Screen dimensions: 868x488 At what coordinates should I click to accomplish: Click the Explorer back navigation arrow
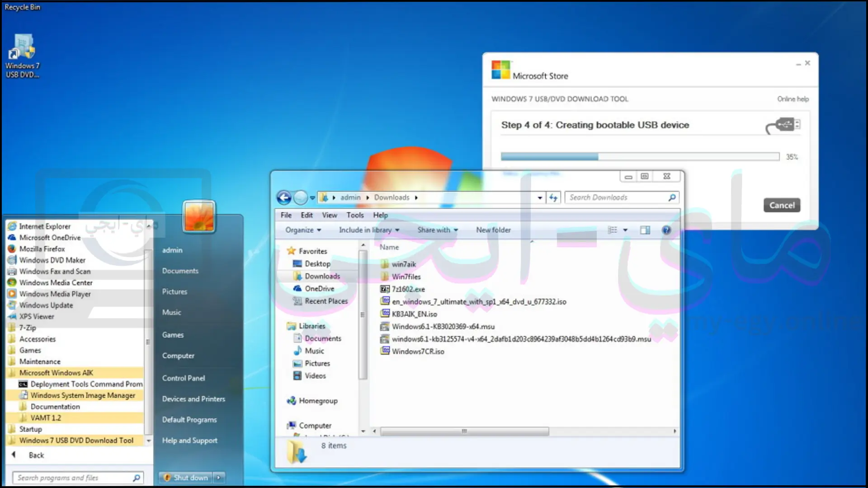[x=284, y=197]
